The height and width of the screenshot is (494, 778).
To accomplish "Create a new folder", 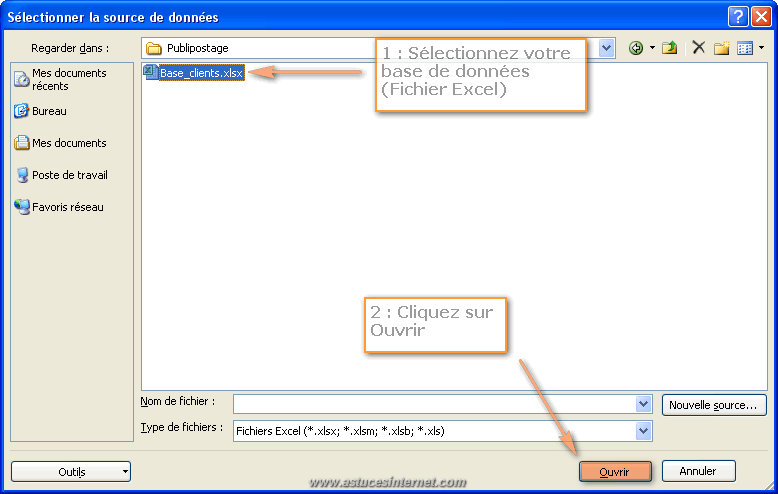I will (722, 48).
